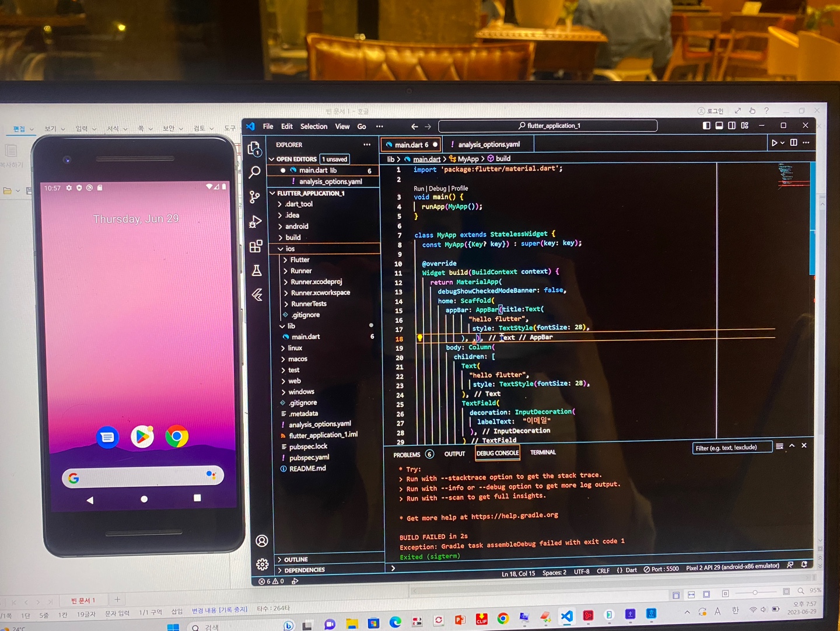Open the Manage gear menu
The width and height of the screenshot is (840, 631).
262,564
